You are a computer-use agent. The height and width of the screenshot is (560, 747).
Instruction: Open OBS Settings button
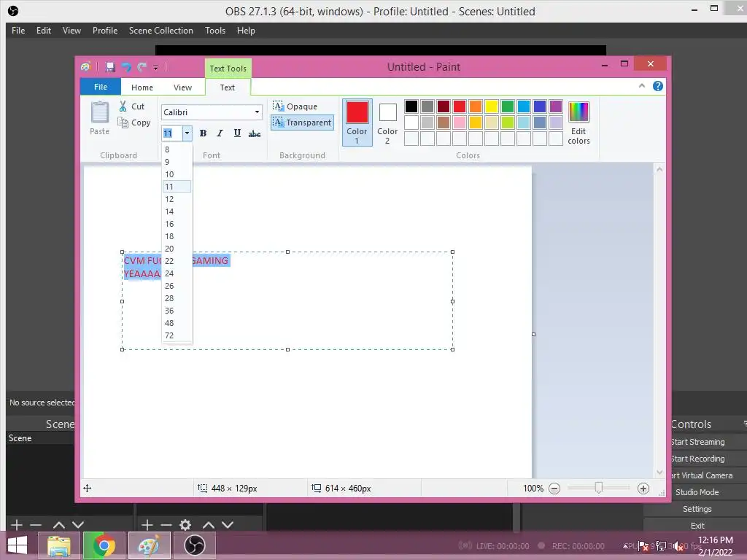[x=697, y=509]
